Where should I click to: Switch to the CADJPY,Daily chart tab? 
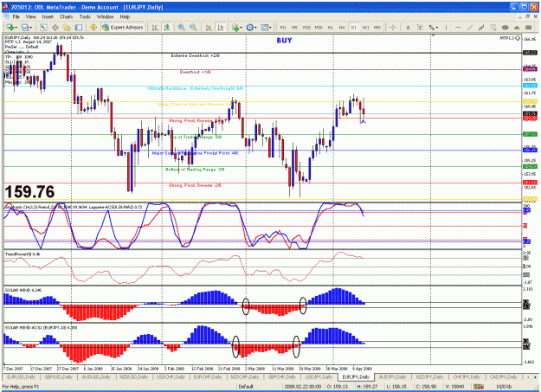pyautogui.click(x=504, y=376)
